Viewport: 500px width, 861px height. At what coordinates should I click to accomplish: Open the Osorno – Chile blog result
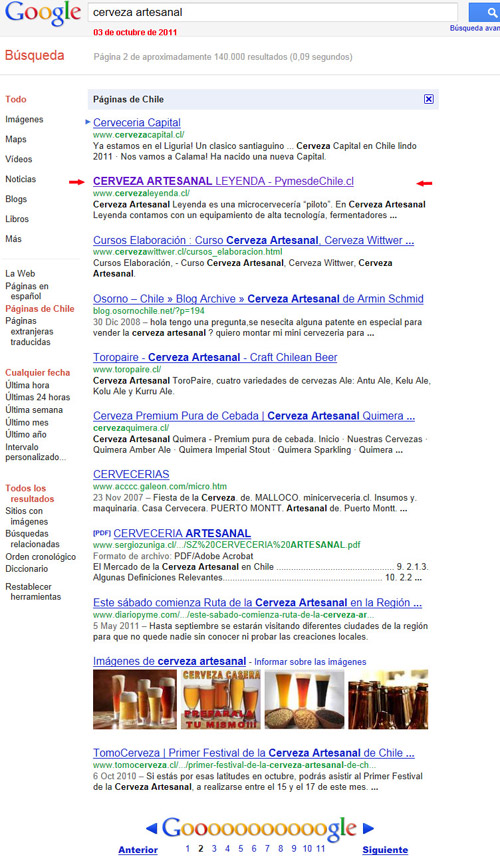coord(258,299)
